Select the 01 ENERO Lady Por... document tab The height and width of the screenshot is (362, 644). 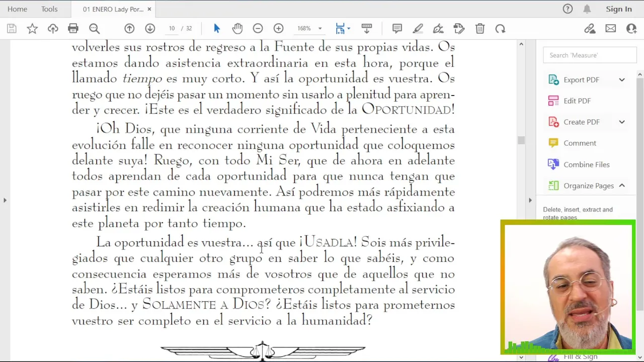113,9
